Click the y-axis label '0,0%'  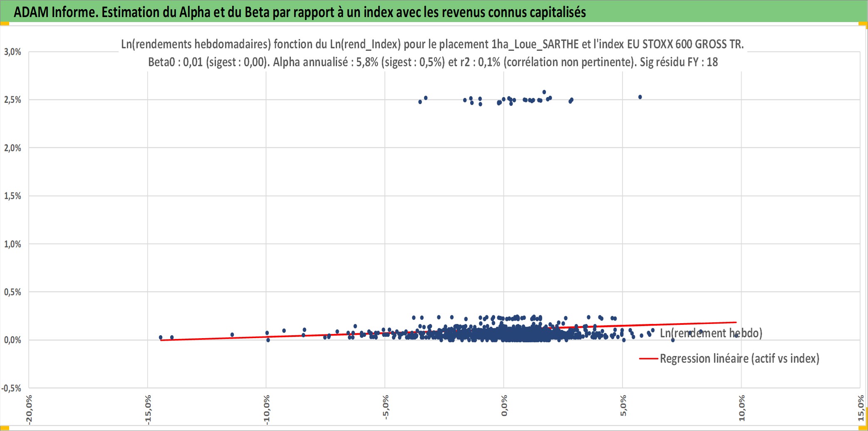[12, 340]
